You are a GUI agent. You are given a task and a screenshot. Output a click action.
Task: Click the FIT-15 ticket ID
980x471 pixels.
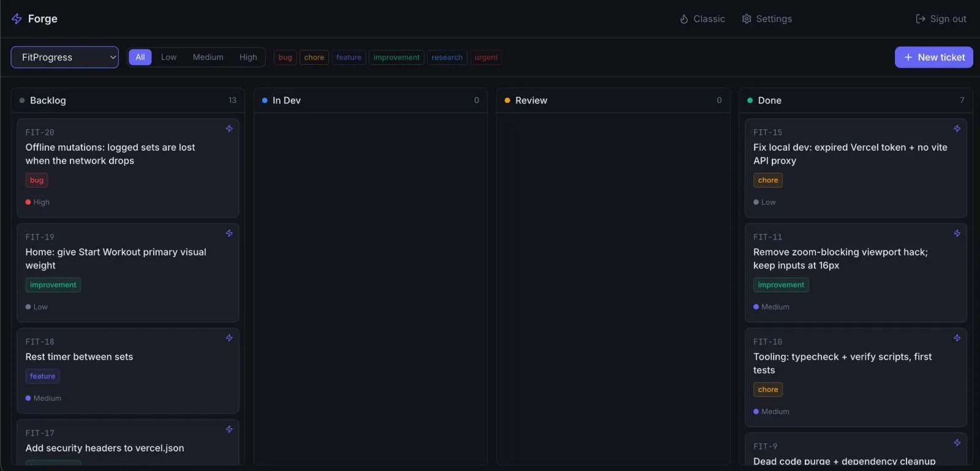pos(767,132)
